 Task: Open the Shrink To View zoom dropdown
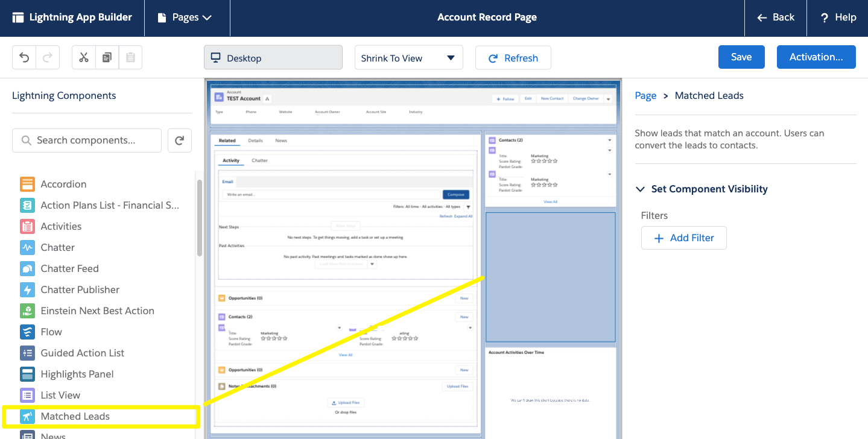tap(408, 58)
